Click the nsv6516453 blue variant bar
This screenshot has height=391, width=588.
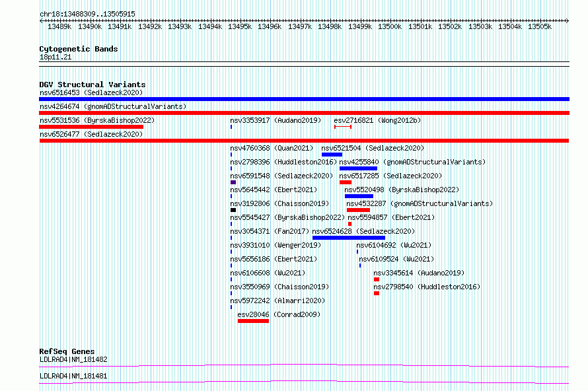[304, 99]
